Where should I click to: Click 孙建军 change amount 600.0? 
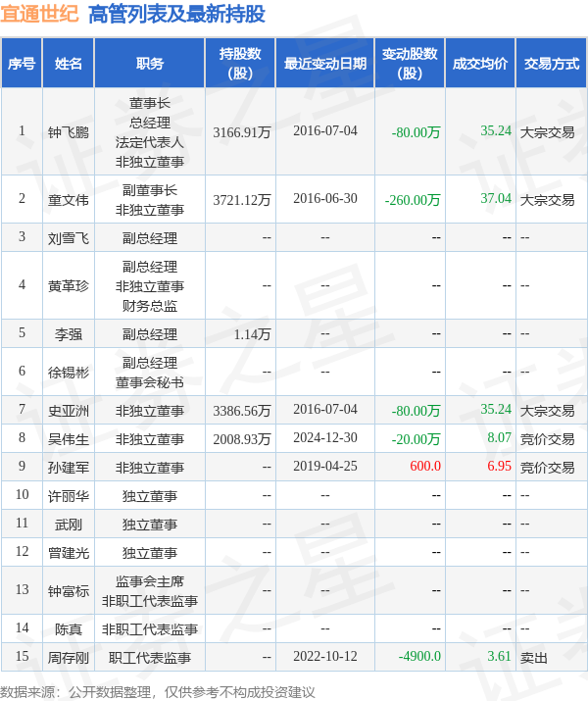point(425,467)
